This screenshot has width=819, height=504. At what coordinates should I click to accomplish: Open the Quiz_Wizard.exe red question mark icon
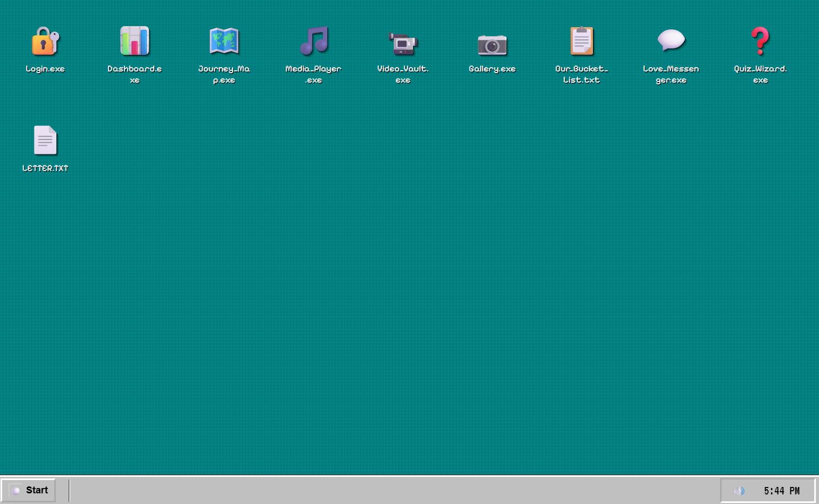760,42
